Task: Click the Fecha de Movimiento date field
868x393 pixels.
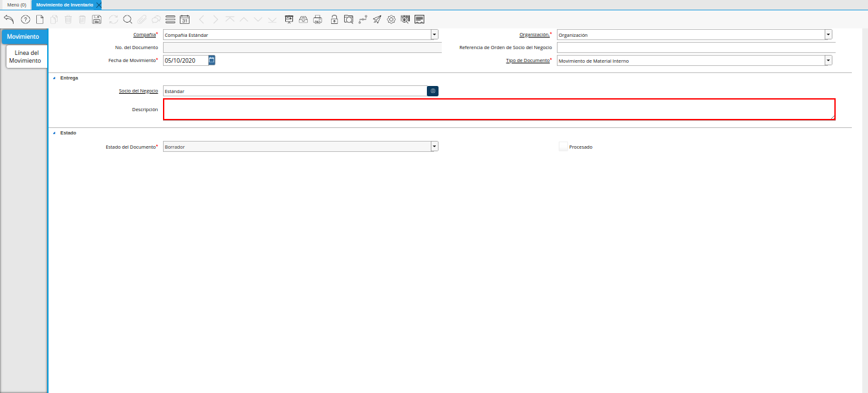Action: (x=186, y=60)
